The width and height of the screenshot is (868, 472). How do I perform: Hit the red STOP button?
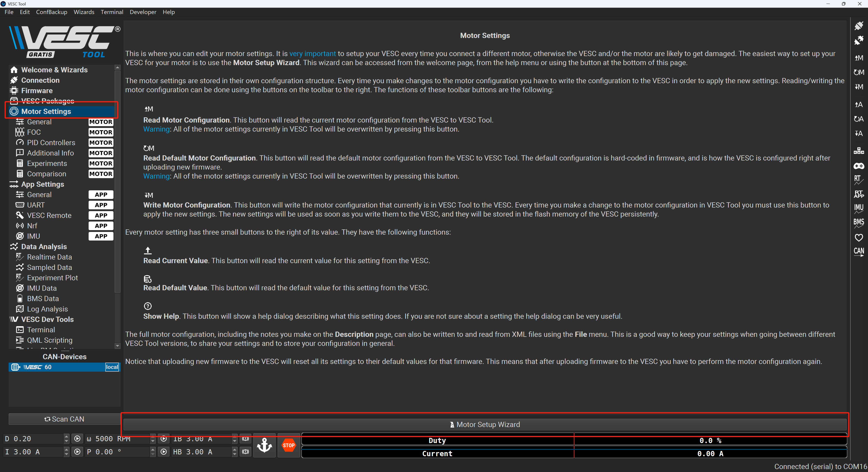point(289,445)
